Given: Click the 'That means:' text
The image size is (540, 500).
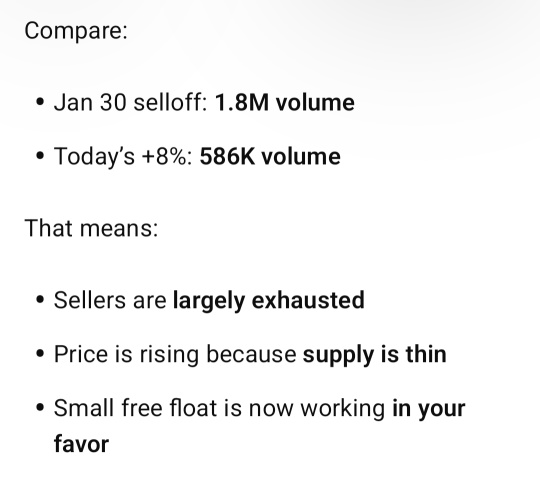Looking at the screenshot, I should 91,228.
